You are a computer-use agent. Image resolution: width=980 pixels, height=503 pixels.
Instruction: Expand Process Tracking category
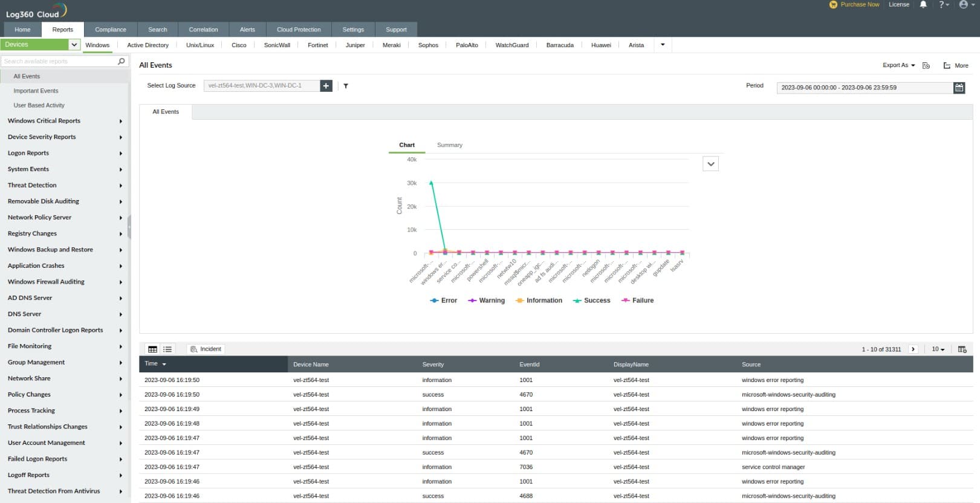pyautogui.click(x=65, y=411)
